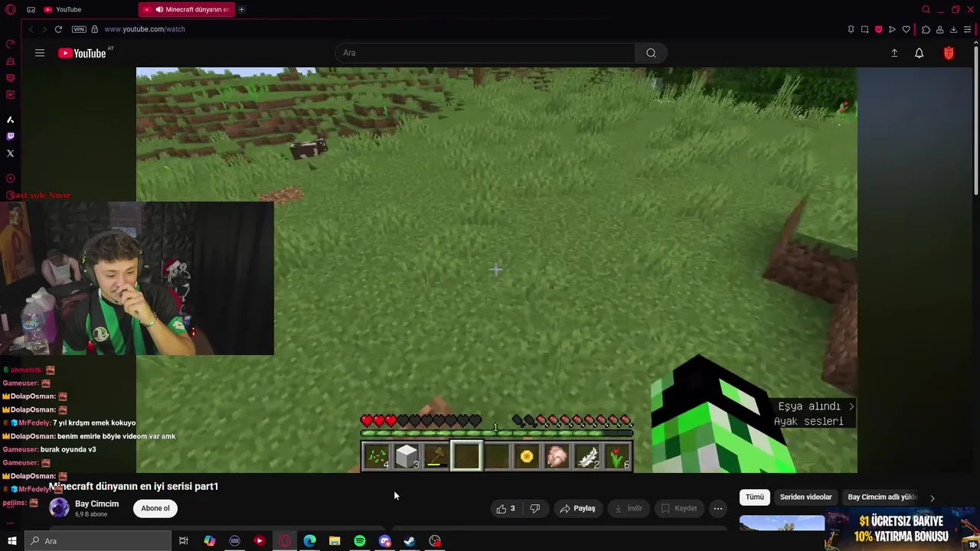Click the video title Minecraft dünyanın en iyi serisi part1
980x551 pixels.
click(x=134, y=486)
